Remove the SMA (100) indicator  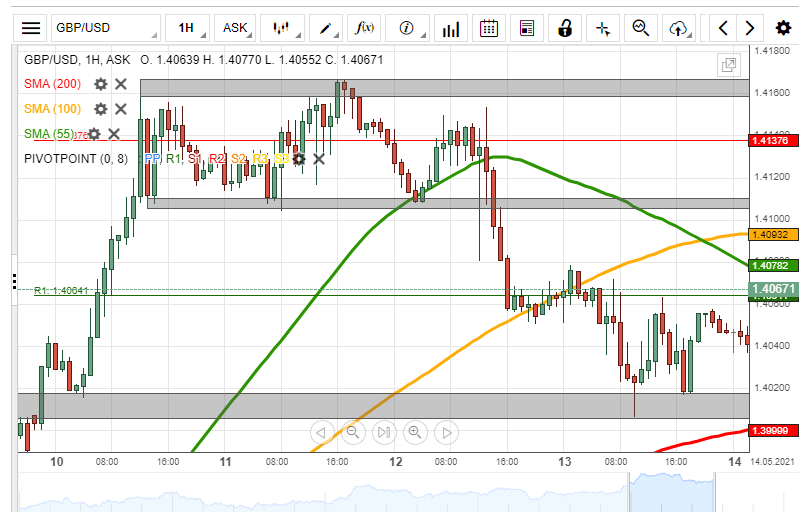pyautogui.click(x=121, y=109)
